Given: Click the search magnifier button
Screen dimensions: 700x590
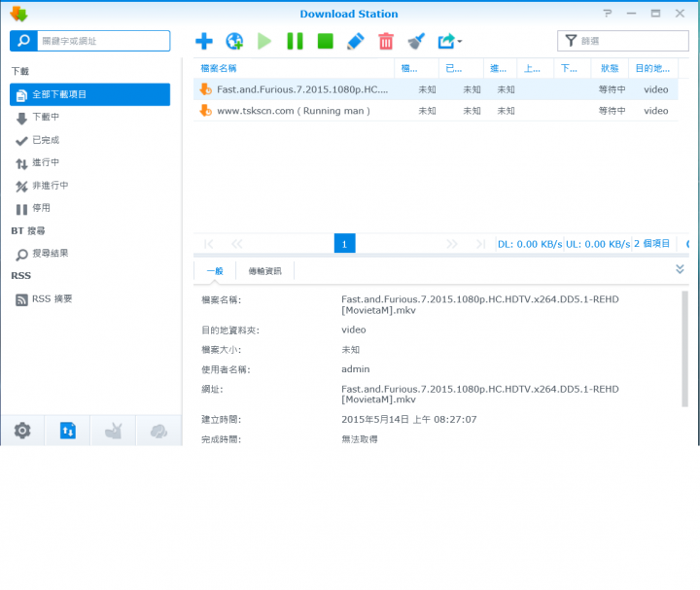Looking at the screenshot, I should pyautogui.click(x=23, y=41).
